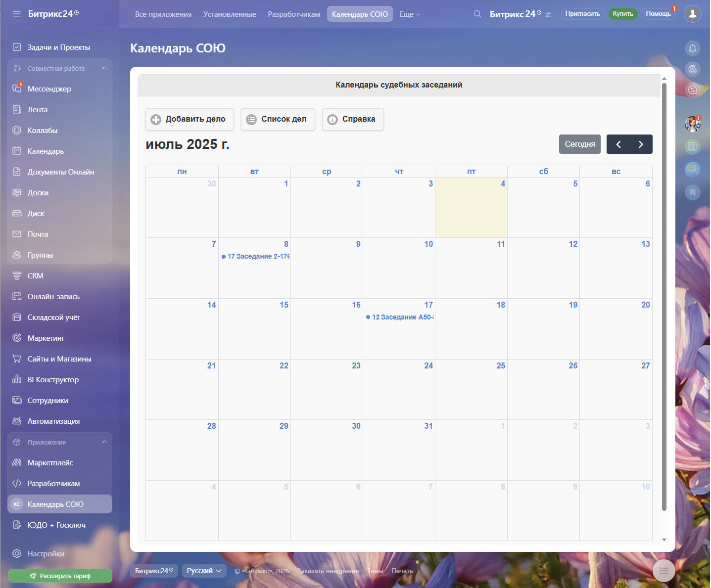711x588 pixels.
Task: Click the search magnifier icon
Action: coord(477,14)
